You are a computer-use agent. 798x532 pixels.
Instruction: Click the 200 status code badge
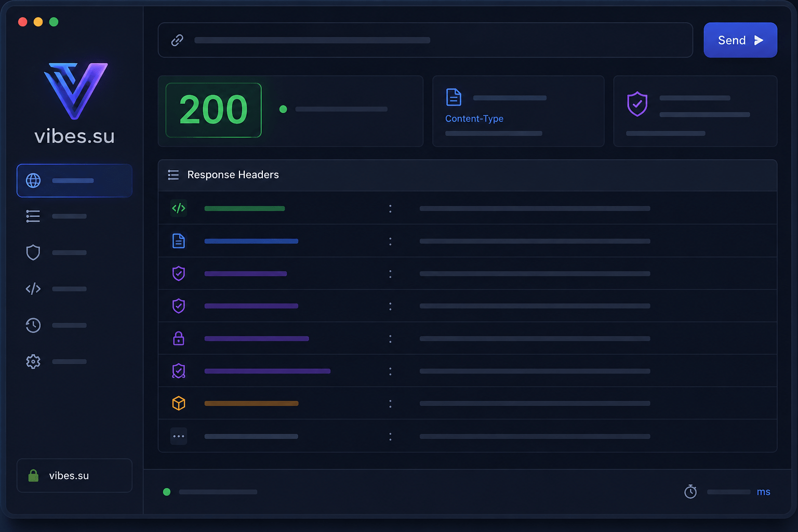pyautogui.click(x=214, y=110)
